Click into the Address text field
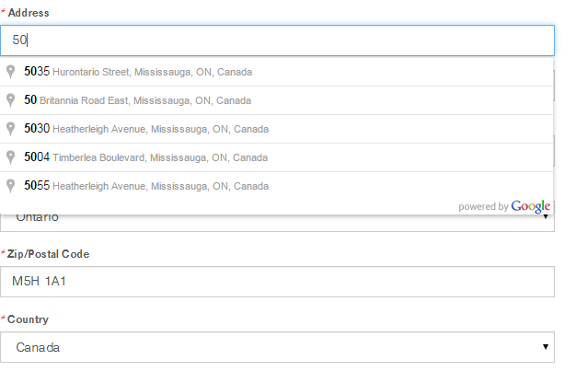The width and height of the screenshot is (588, 371). [276, 41]
